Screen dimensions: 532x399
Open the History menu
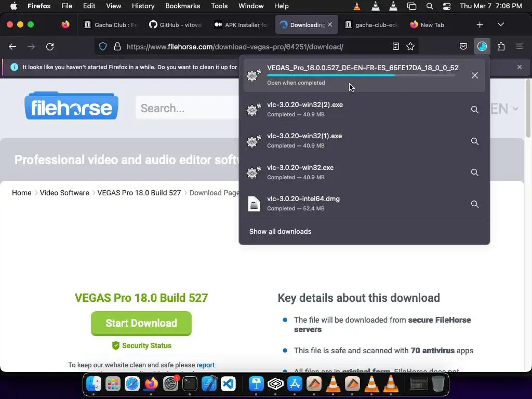click(x=143, y=6)
